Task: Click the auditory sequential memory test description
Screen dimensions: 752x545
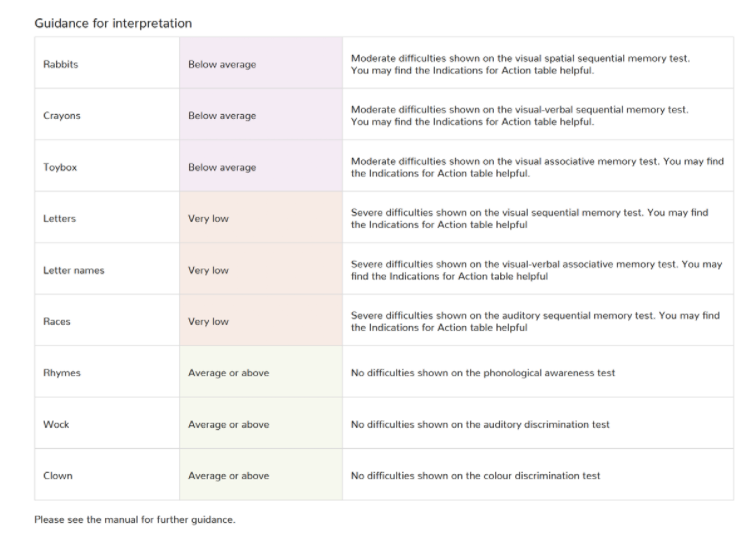Action: (x=535, y=321)
